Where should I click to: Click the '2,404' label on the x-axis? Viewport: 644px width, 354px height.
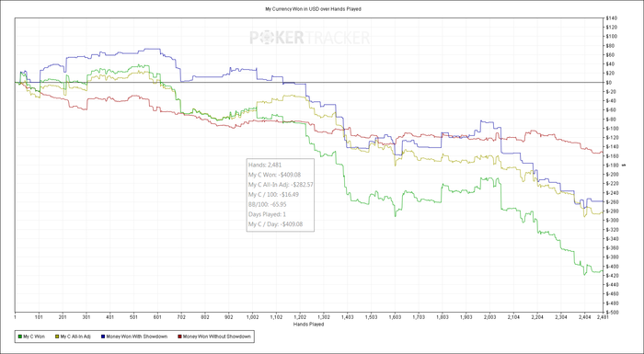coord(584,317)
